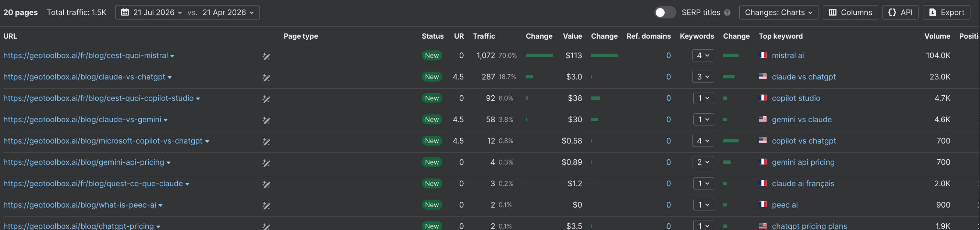Click the US flag beside 'claude vs chatgpt' keyword
980x230 pixels.
763,77
